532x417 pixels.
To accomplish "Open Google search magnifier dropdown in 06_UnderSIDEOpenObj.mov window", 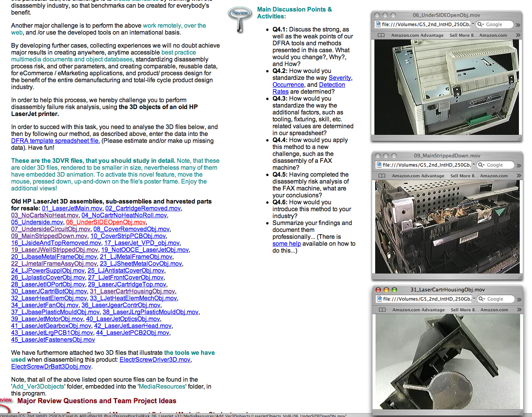I will coord(480,25).
